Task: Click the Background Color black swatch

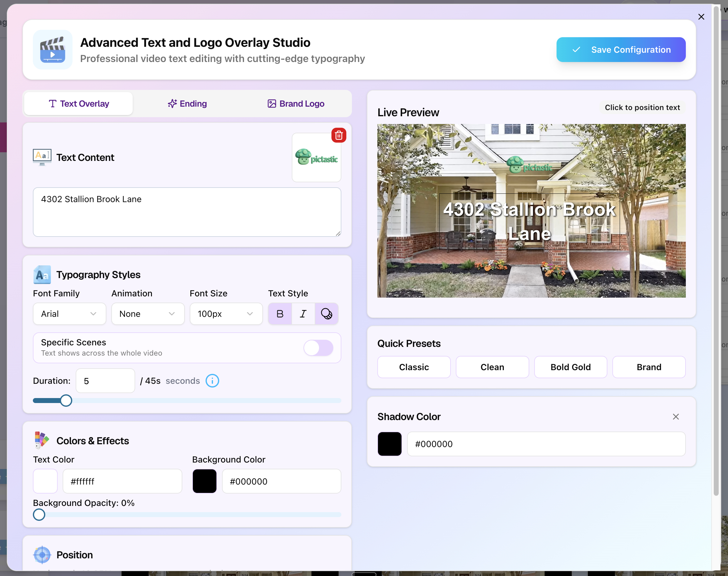Action: click(x=204, y=481)
